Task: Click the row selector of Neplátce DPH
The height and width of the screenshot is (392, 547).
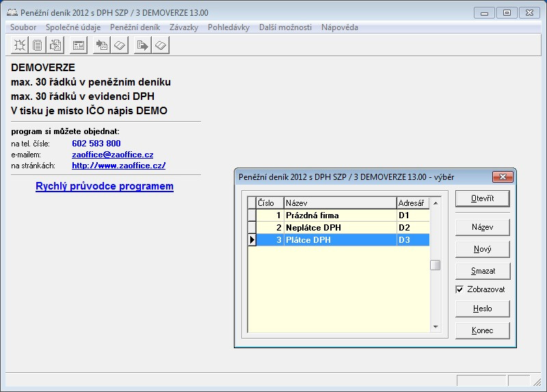Action: (252, 228)
